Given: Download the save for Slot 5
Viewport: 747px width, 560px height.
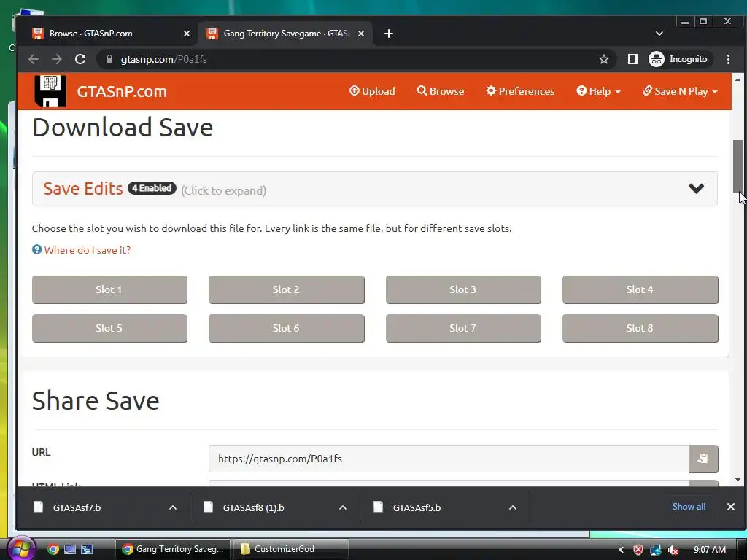Looking at the screenshot, I should 109,328.
